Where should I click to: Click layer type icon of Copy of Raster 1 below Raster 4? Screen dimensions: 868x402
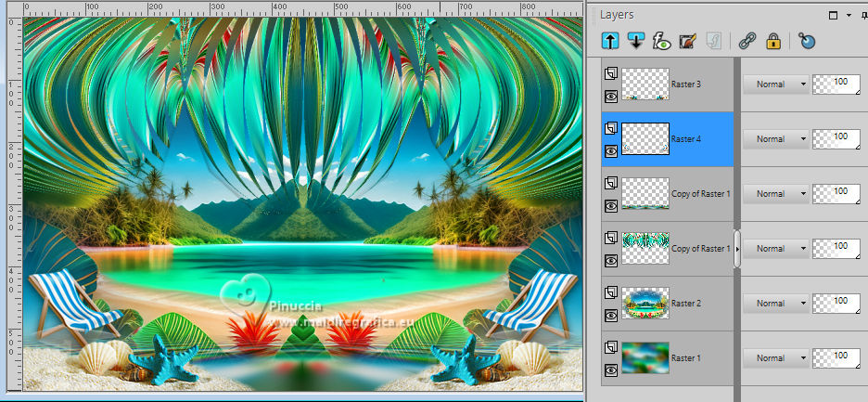[x=610, y=183]
